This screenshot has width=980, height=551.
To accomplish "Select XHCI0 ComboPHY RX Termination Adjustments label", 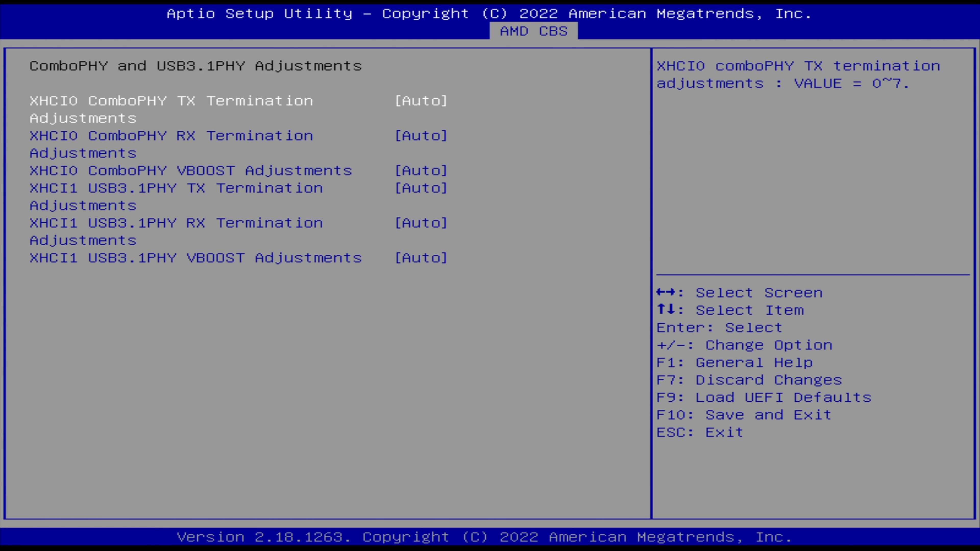I will [x=171, y=144].
